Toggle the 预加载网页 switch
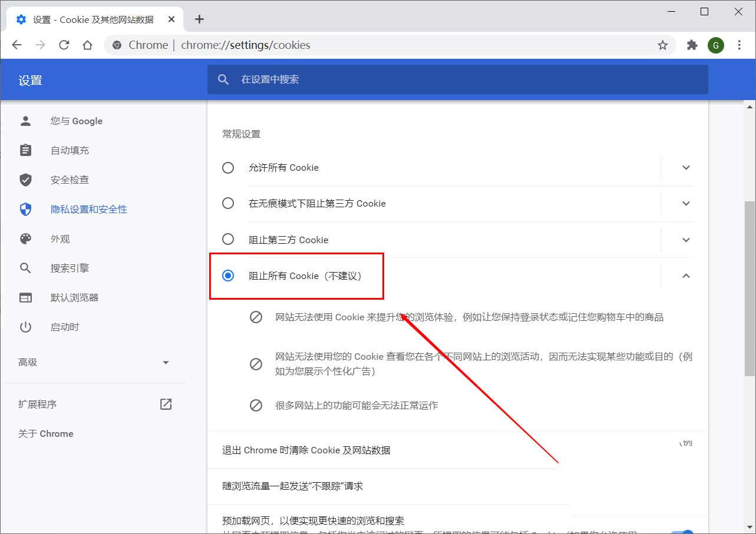This screenshot has width=756, height=534. (x=682, y=532)
